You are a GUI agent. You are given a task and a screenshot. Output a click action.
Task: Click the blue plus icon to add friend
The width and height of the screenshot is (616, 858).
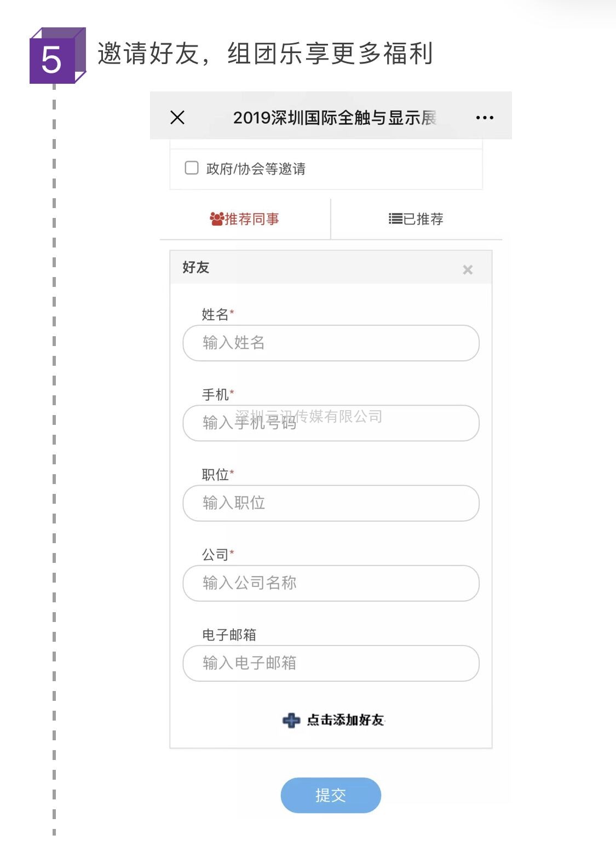point(291,721)
